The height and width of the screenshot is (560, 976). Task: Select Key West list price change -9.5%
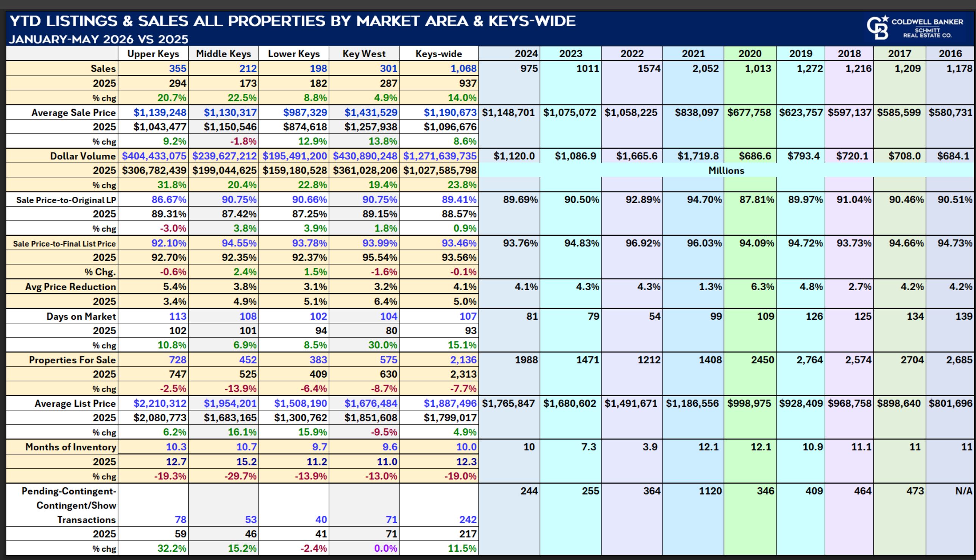384,432
